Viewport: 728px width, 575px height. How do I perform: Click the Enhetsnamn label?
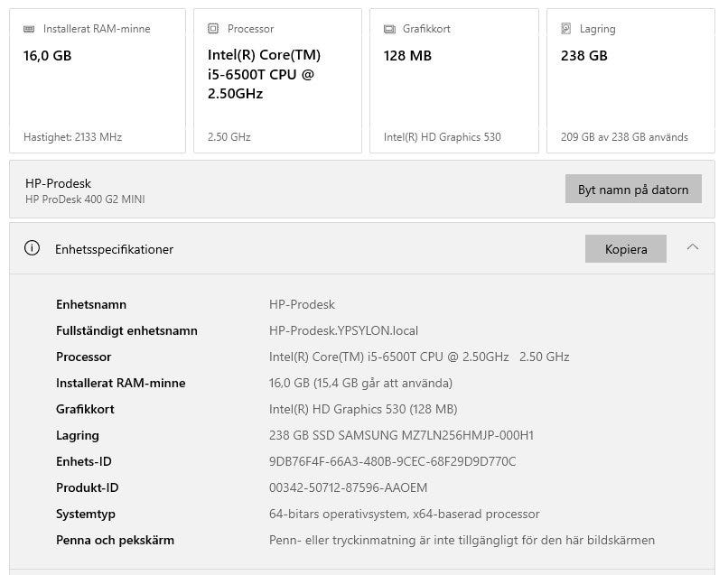91,304
